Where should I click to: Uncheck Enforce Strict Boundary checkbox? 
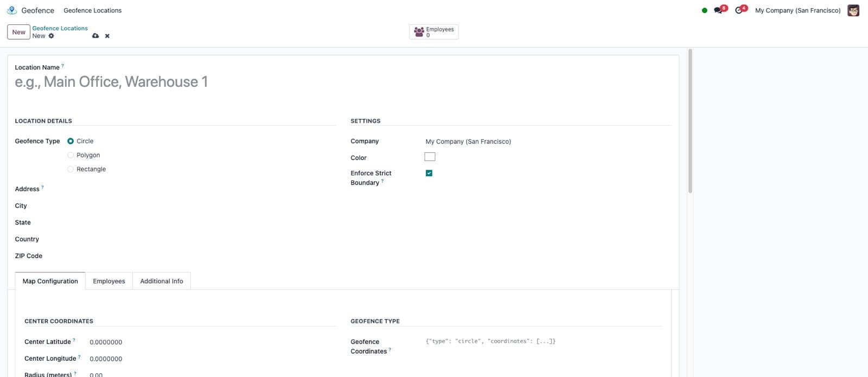(x=429, y=173)
